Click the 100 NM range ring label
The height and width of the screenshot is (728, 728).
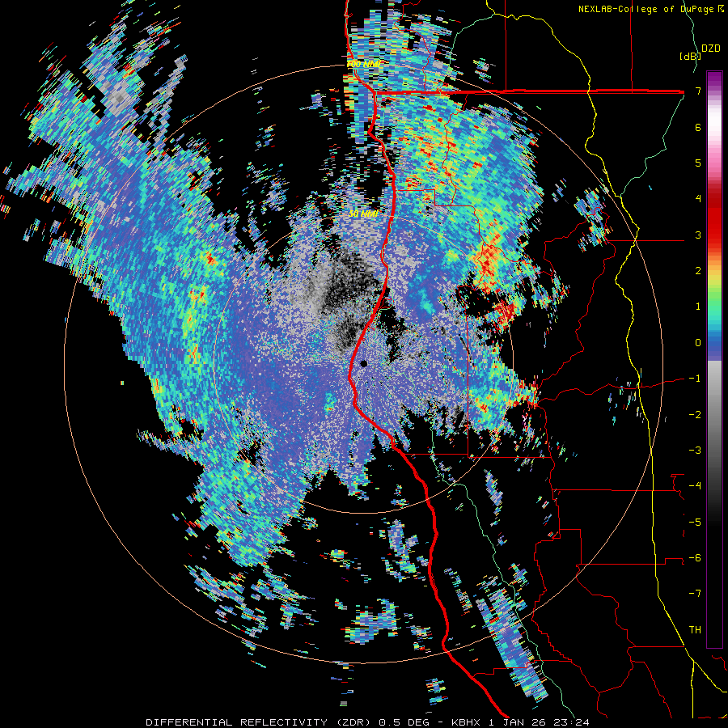(x=363, y=64)
